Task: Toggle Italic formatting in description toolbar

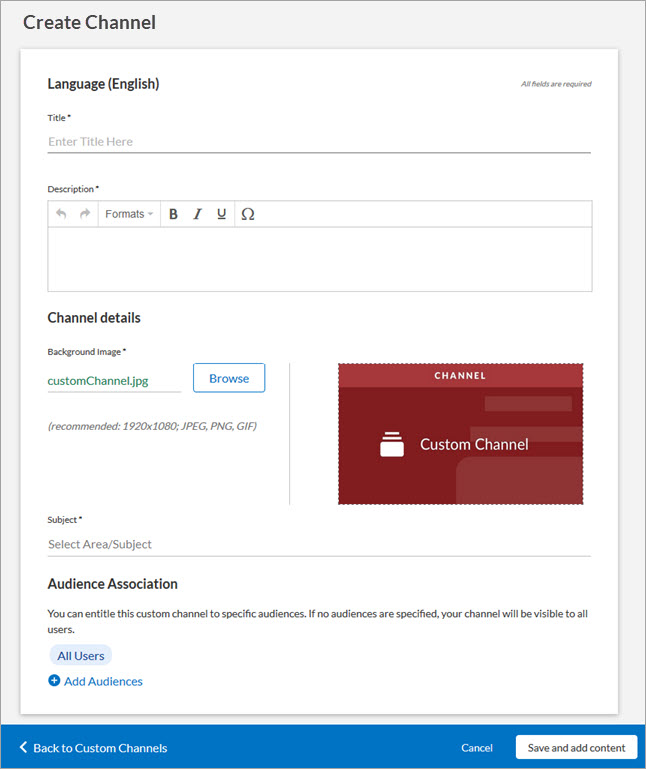Action: click(197, 214)
